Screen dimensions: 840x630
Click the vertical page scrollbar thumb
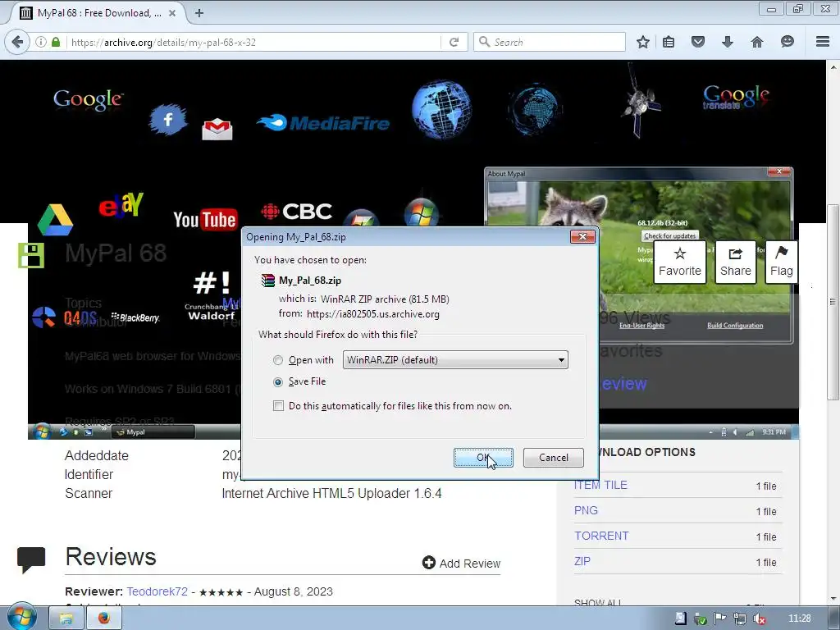tap(833, 302)
